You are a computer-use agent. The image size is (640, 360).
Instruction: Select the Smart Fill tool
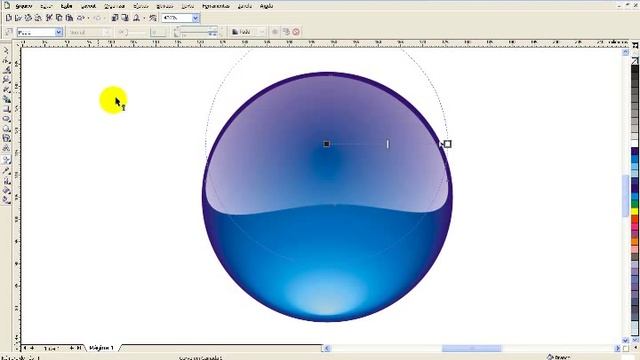click(6, 99)
